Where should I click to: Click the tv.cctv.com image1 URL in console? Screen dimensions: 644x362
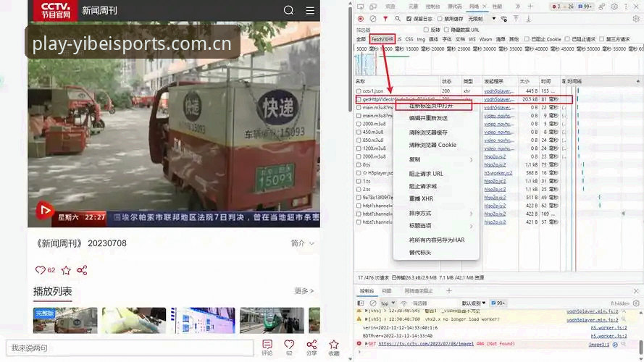(426, 344)
